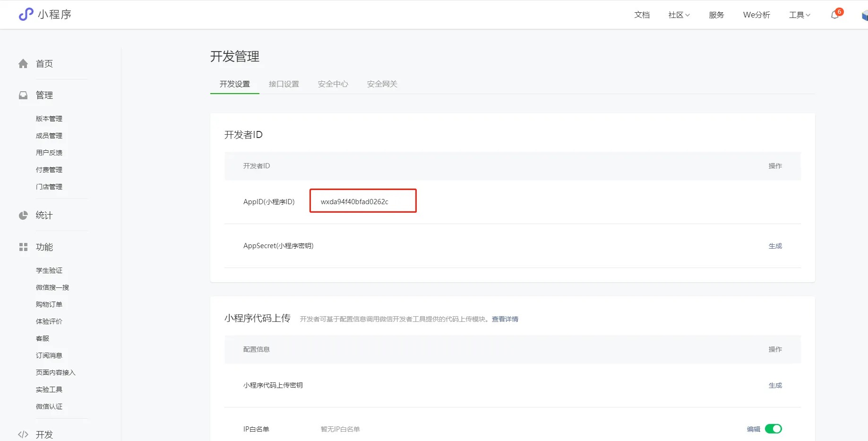Screen dimensions: 868x441
Task: Click the Mini Program logo icon
Action: [x=26, y=14]
